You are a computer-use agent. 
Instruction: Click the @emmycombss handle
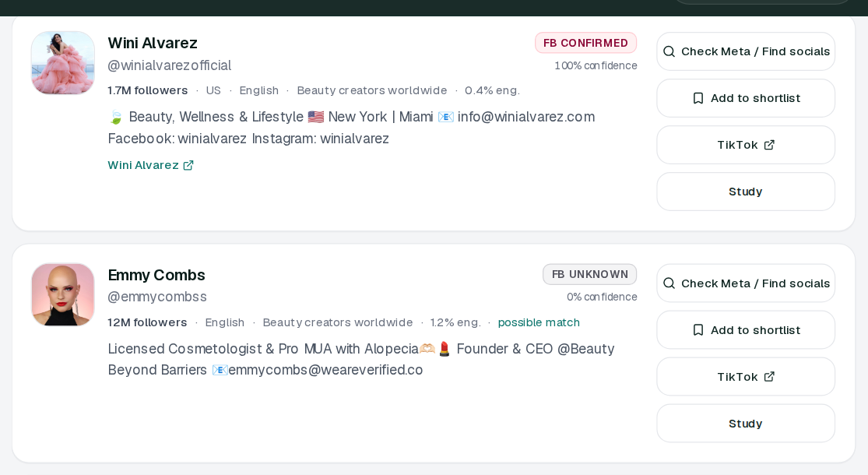click(157, 297)
